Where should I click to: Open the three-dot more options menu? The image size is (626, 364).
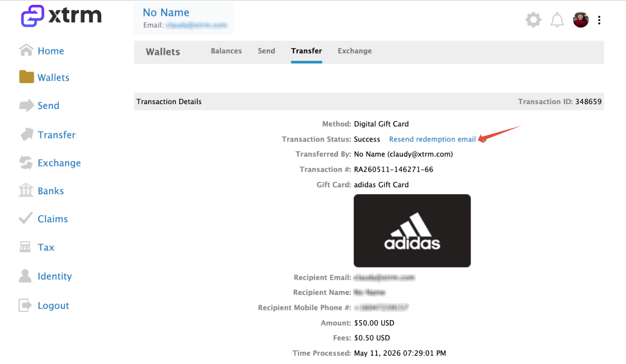pos(599,20)
